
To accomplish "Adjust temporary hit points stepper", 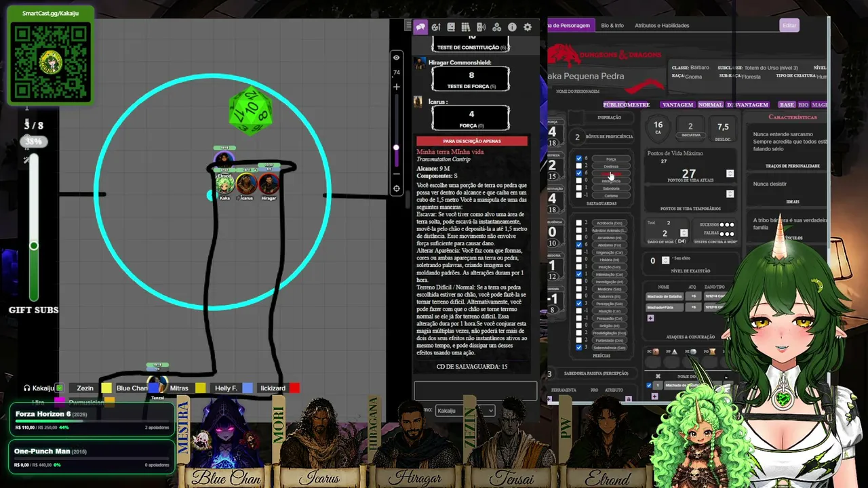I will click(x=730, y=194).
